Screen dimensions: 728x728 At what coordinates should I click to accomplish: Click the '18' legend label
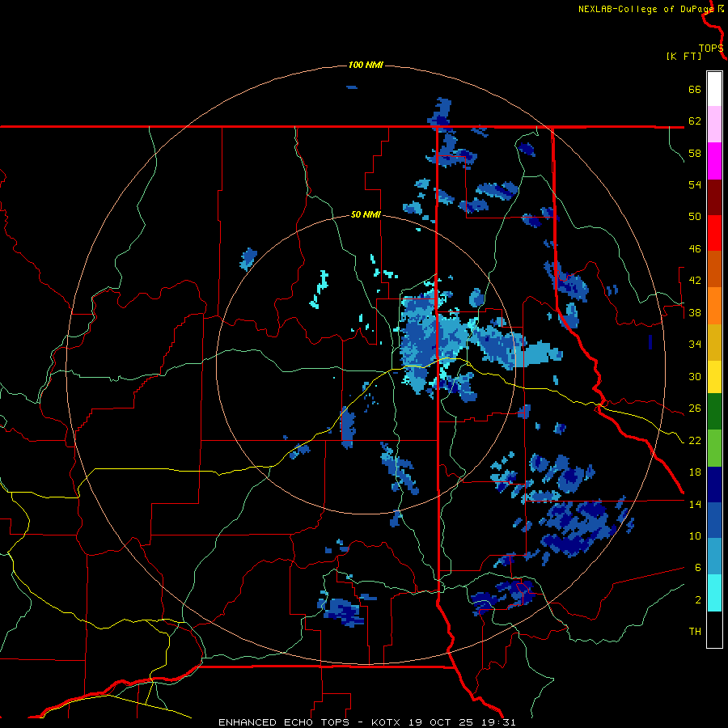[695, 472]
